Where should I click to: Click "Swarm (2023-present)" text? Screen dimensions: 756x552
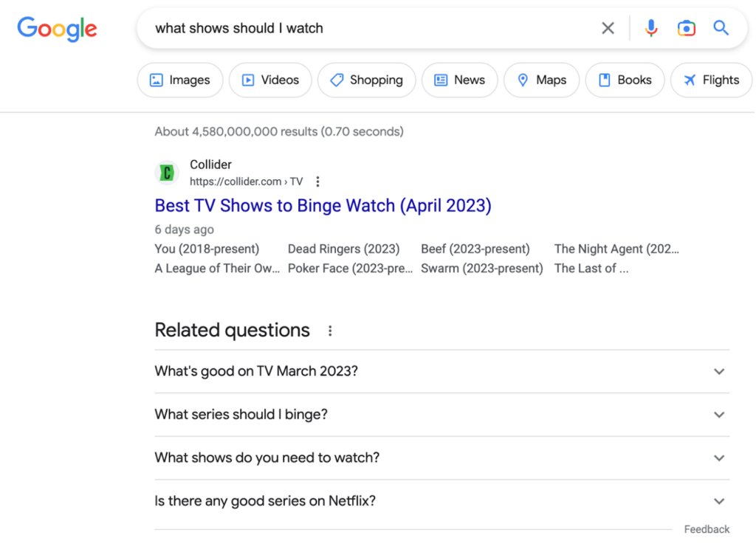482,269
